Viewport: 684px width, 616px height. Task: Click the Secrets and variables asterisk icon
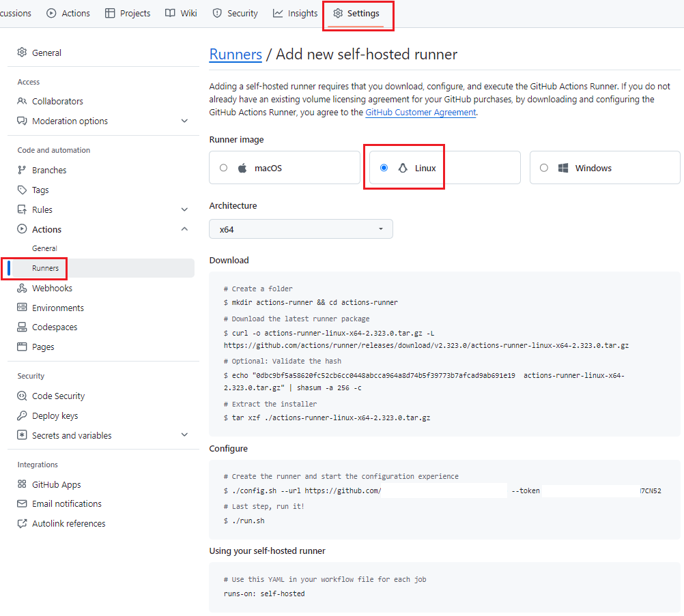pos(22,435)
